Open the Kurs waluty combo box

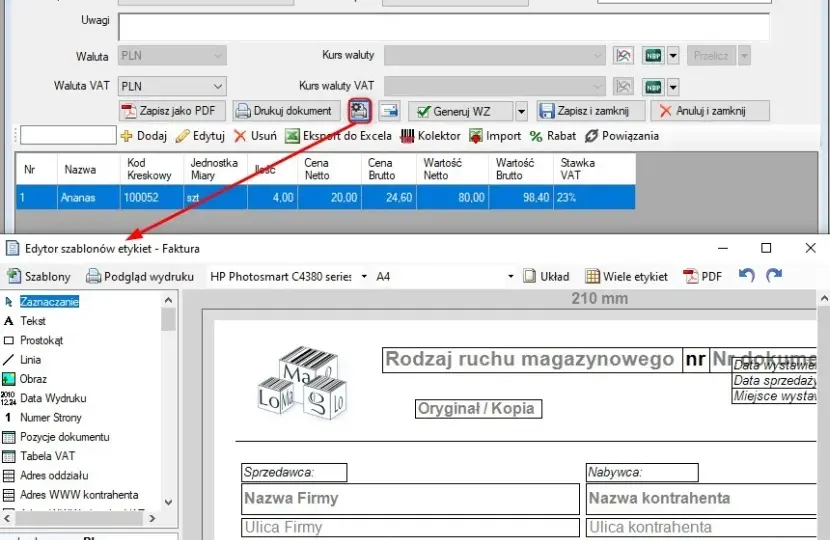(x=494, y=56)
